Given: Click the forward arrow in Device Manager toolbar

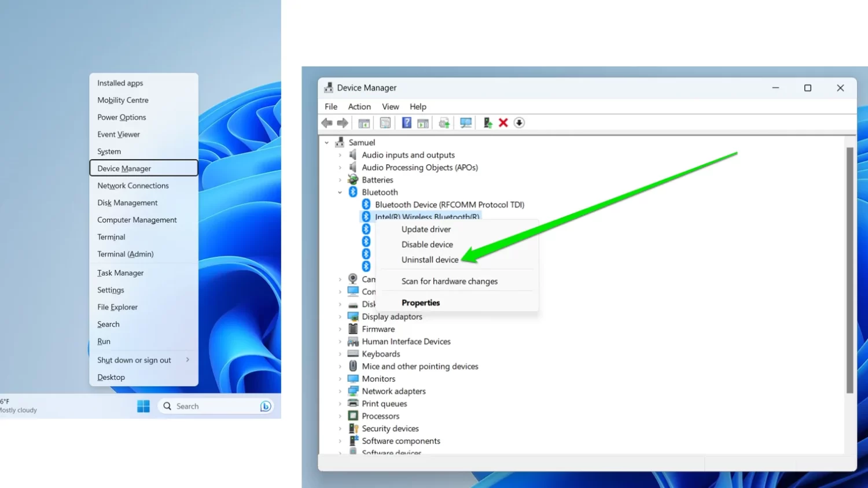Looking at the screenshot, I should click(x=343, y=123).
